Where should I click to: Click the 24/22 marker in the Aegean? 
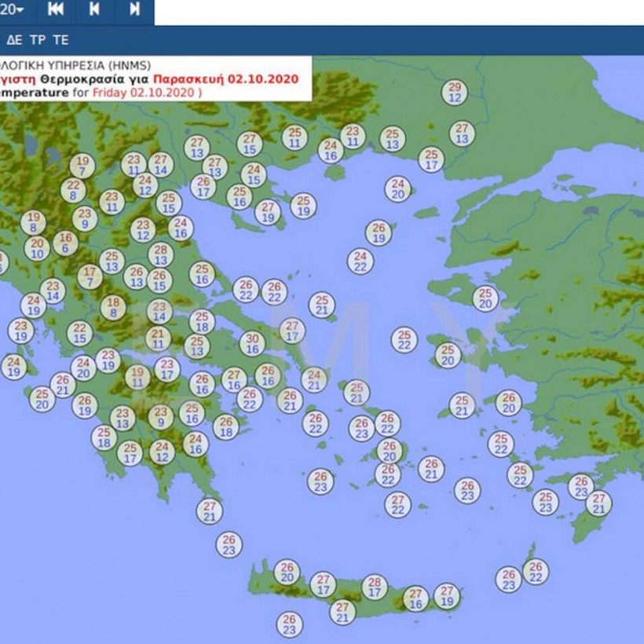360,262
